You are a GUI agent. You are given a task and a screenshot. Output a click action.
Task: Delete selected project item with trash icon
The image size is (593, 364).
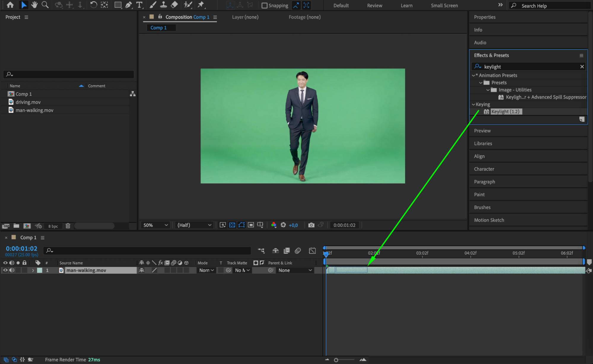click(x=68, y=226)
